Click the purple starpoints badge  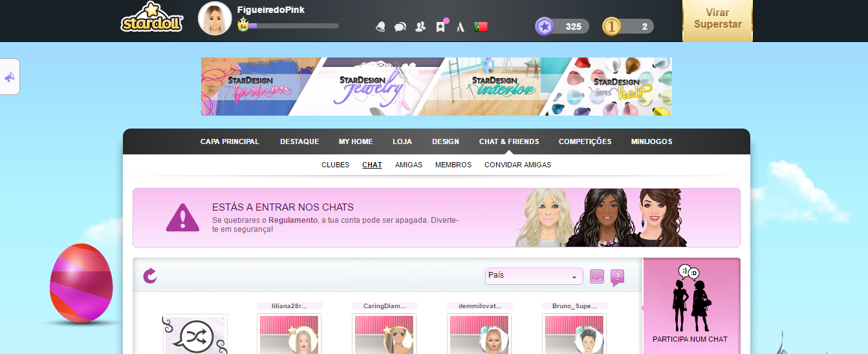pyautogui.click(x=545, y=26)
